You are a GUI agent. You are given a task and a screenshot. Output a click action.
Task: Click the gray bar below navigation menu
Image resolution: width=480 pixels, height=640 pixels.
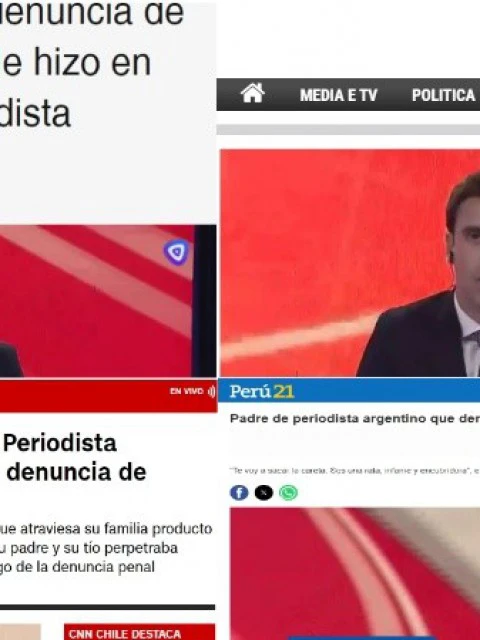click(x=348, y=130)
